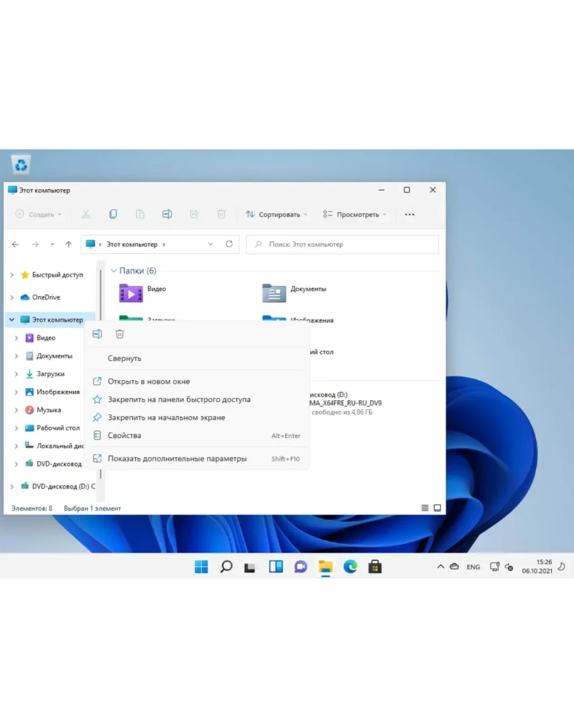This screenshot has width=574, height=728.
Task: Switch to large icons view in status bar
Action: (x=437, y=508)
